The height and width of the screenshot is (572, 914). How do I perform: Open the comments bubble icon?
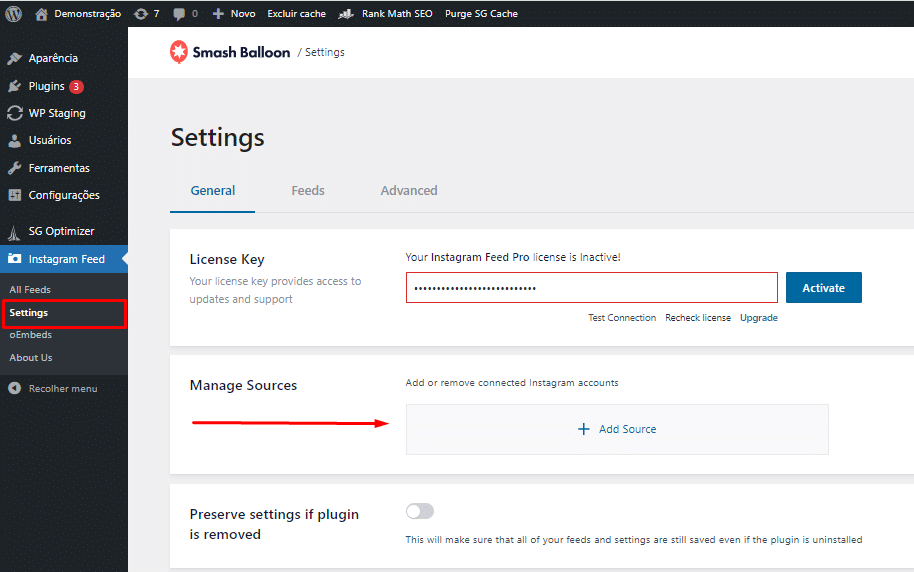coord(179,14)
